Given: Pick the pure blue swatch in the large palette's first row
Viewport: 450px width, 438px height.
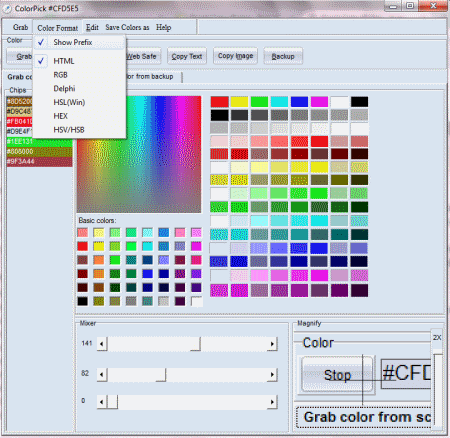Looking at the screenshot, I should 299,102.
